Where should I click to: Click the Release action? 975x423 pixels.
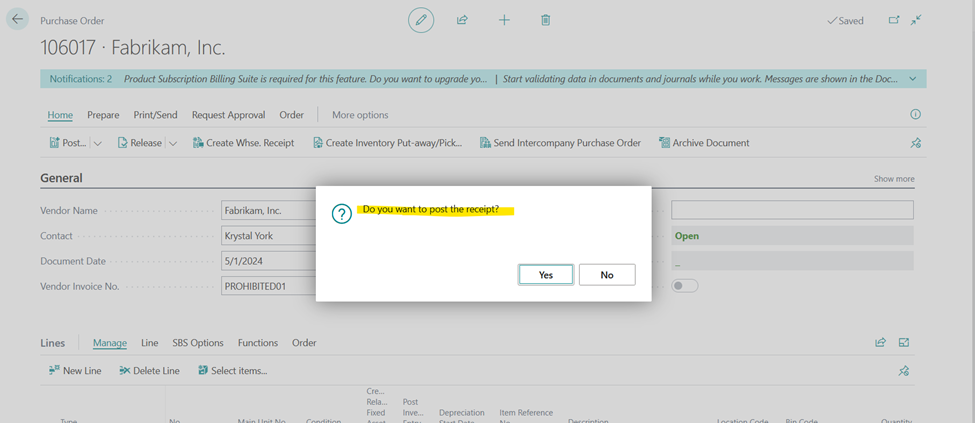point(140,142)
